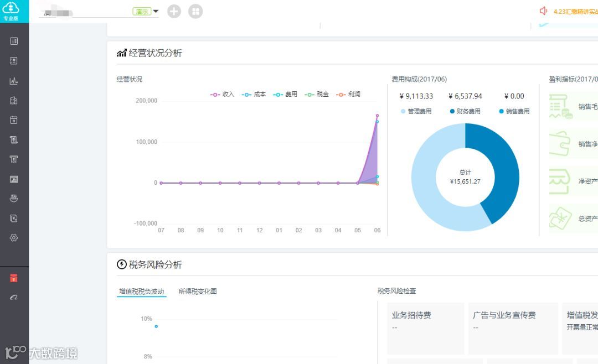Screen dimensions: 598x364
Task: Toggle 销售费用 in donut legend
Action: point(514,111)
